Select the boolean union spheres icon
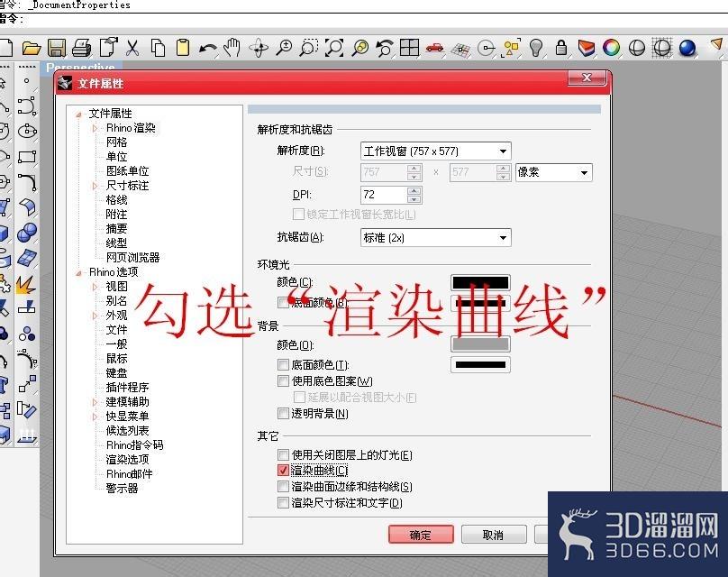 [x=27, y=233]
